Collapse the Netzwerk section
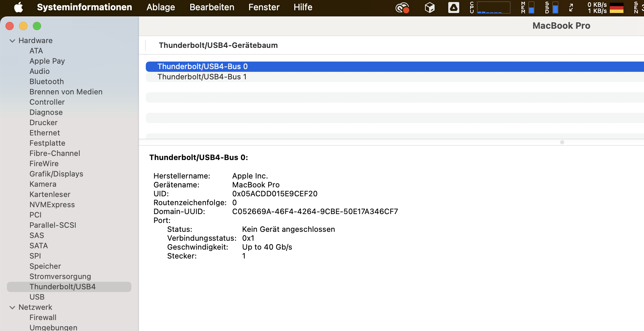The image size is (644, 331). pyautogui.click(x=12, y=307)
